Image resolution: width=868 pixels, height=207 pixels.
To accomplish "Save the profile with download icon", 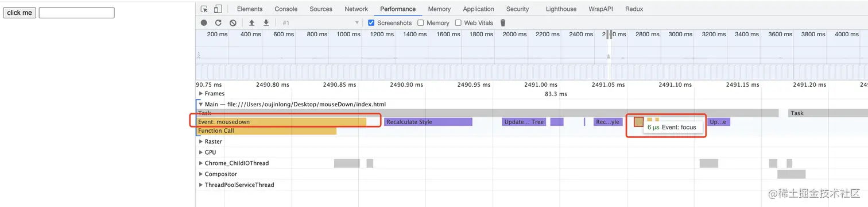I will pyautogui.click(x=266, y=23).
